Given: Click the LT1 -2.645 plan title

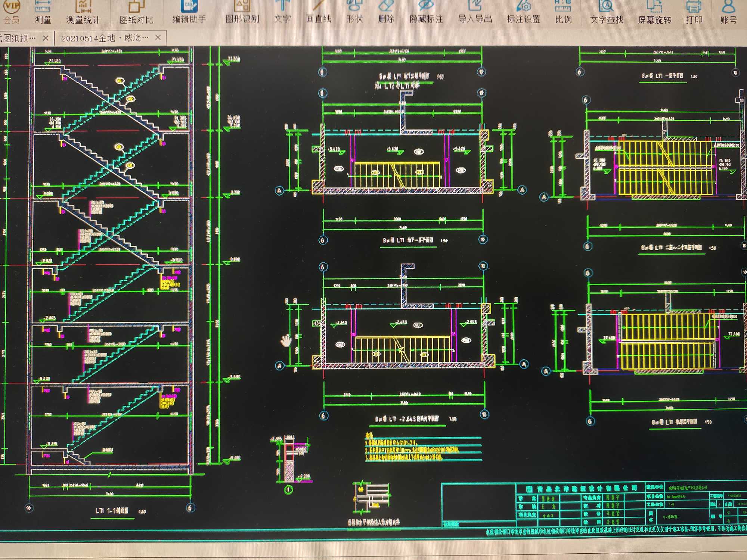Looking at the screenshot, I should 407,419.
